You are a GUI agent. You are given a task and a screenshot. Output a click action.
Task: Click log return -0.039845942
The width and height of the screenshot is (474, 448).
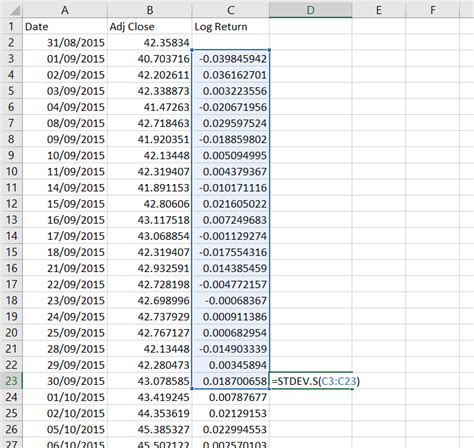tap(231, 59)
